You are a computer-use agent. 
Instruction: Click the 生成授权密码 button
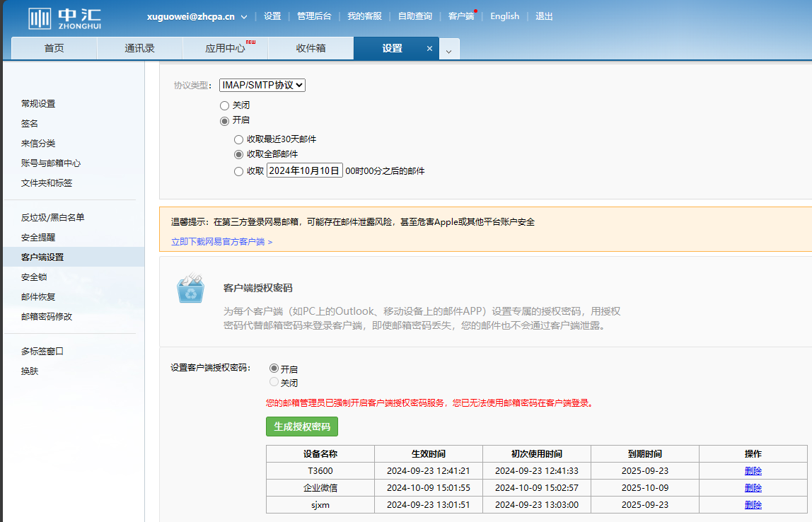pos(302,427)
